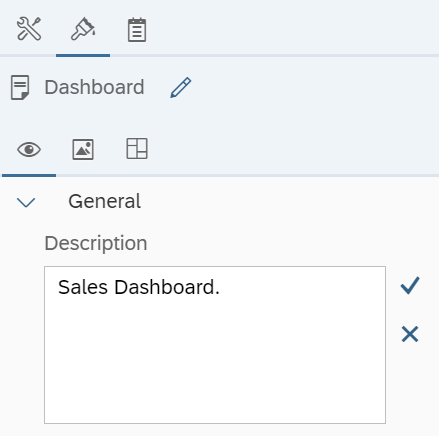439x436 pixels.
Task: Switch to the eye visibility tab
Action: pos(29,149)
